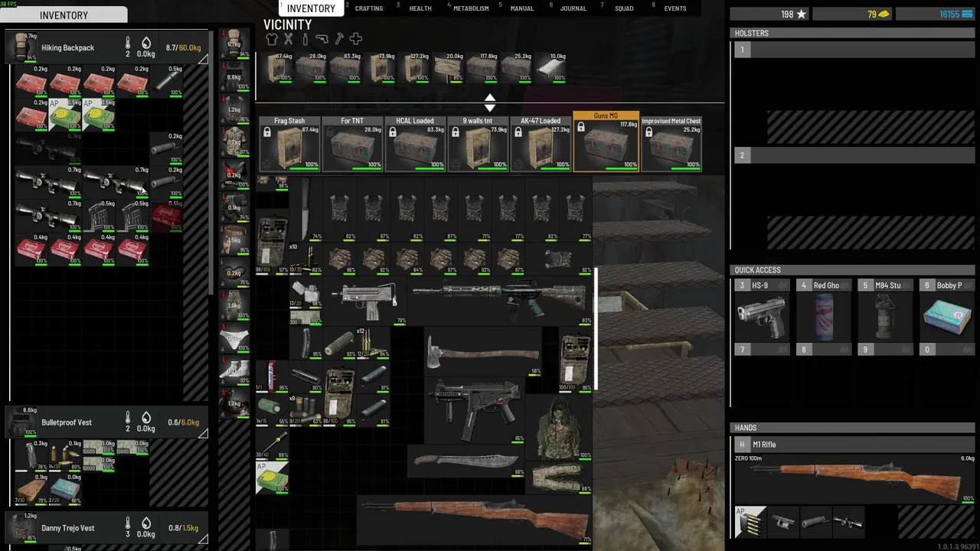Image resolution: width=980 pixels, height=551 pixels.
Task: Select the 20.0kg wooden sign in vicinity
Action: (449, 67)
